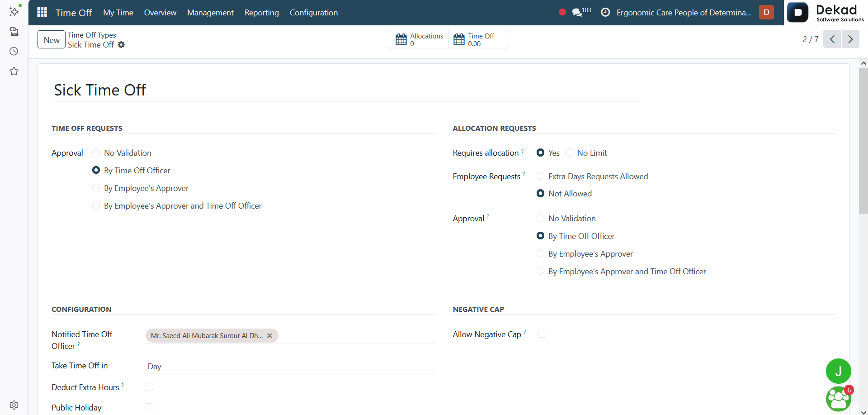868x415 pixels.
Task: Click the Dekad Software Solutions logo
Action: [x=826, y=12]
